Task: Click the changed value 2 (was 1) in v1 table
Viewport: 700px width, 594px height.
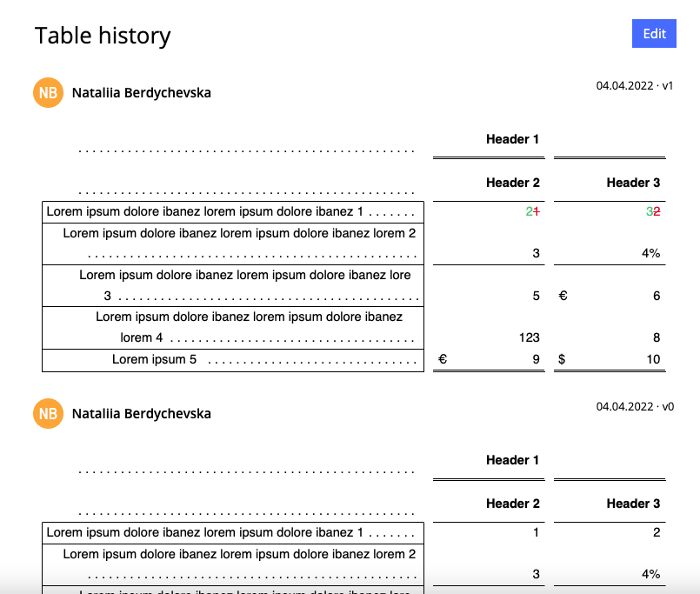Action: click(532, 211)
